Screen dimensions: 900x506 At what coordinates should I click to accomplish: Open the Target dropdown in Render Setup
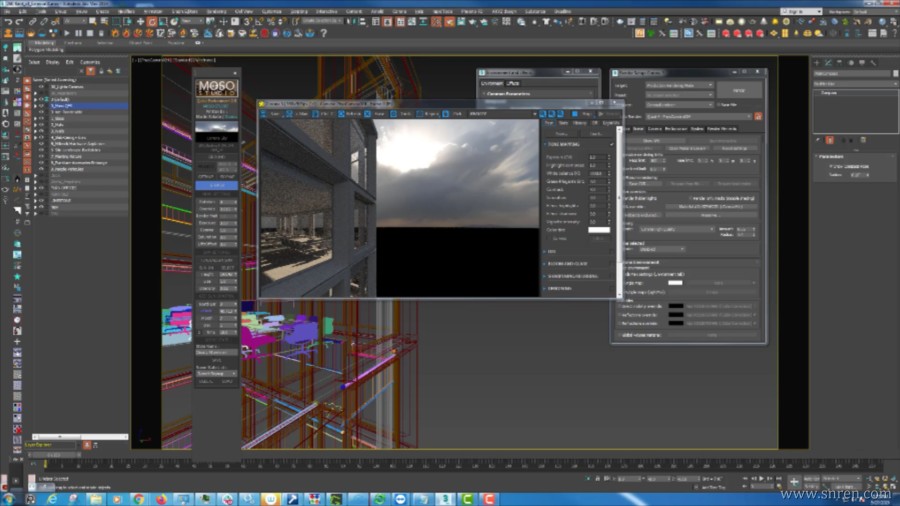679,85
